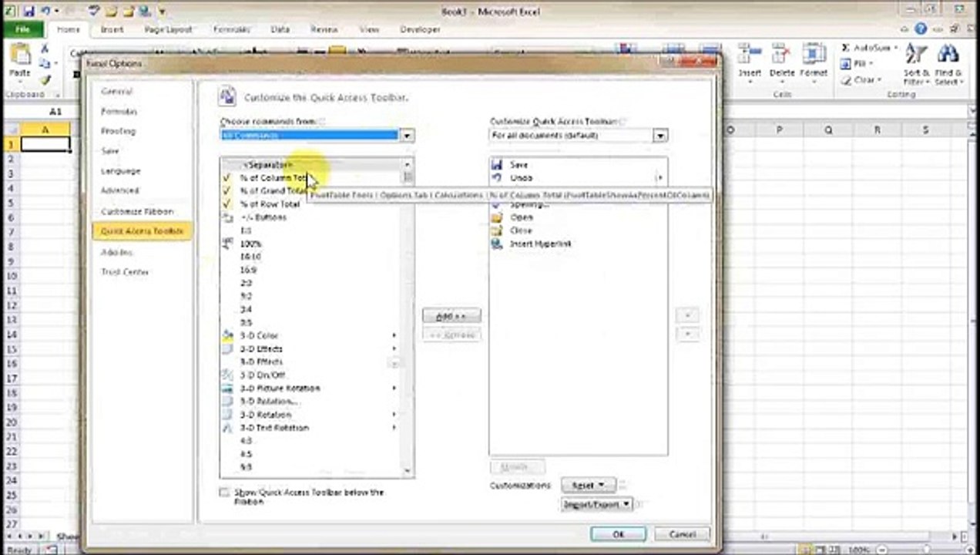Click the Save icon in the title bar
Viewport: 980px width, 555px height.
click(x=29, y=12)
